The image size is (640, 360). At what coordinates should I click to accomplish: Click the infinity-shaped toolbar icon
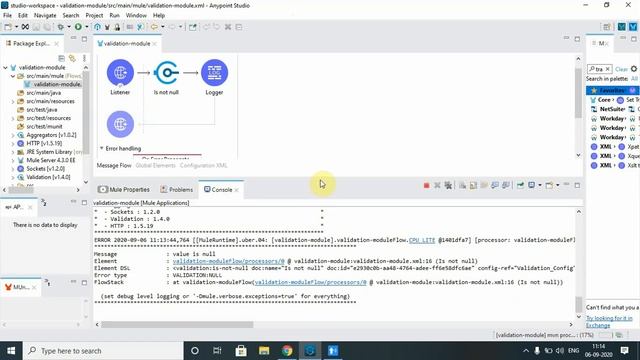25,27
